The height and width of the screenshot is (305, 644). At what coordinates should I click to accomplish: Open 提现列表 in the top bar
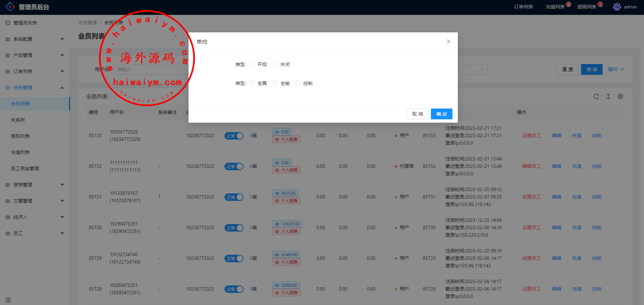pyautogui.click(x=587, y=7)
